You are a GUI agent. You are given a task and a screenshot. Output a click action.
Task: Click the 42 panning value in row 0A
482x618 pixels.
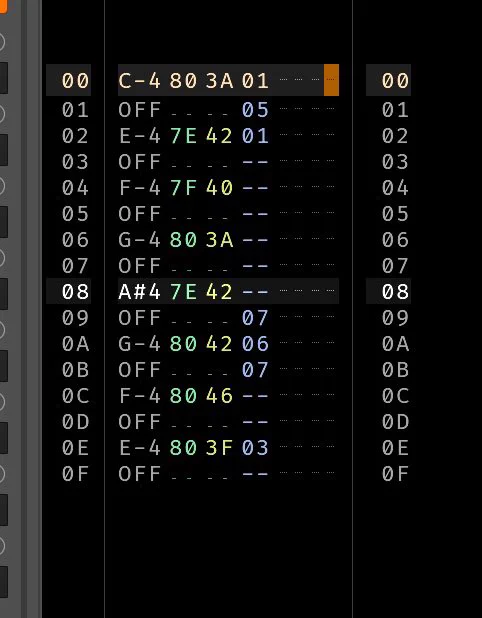click(220, 344)
